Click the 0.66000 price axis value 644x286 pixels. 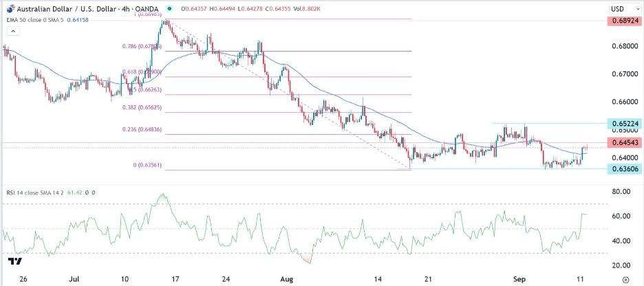click(625, 102)
